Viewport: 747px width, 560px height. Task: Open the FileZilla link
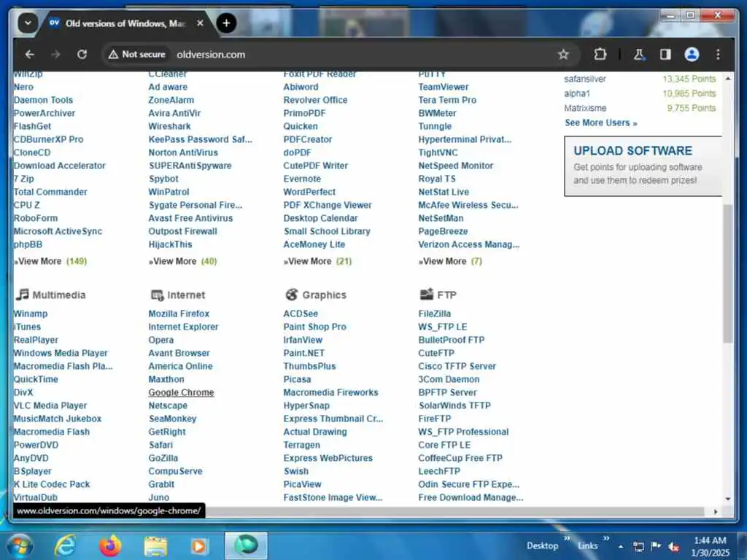click(x=435, y=314)
